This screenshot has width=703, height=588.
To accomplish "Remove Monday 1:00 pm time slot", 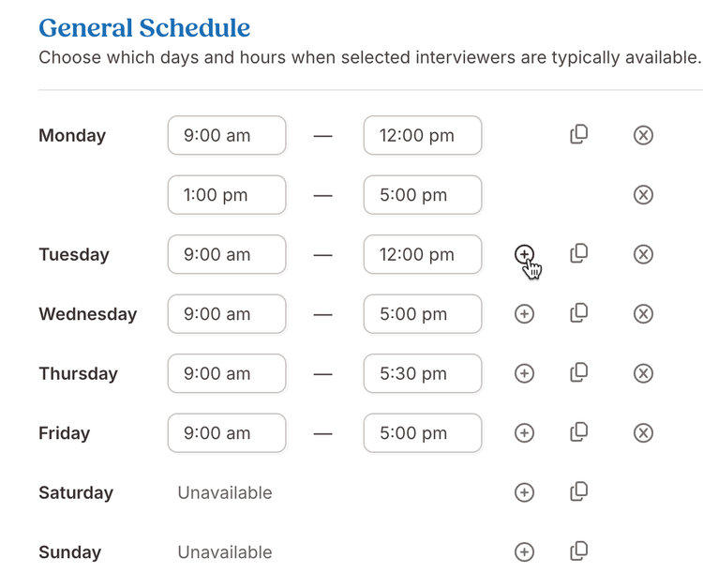I will [643, 195].
